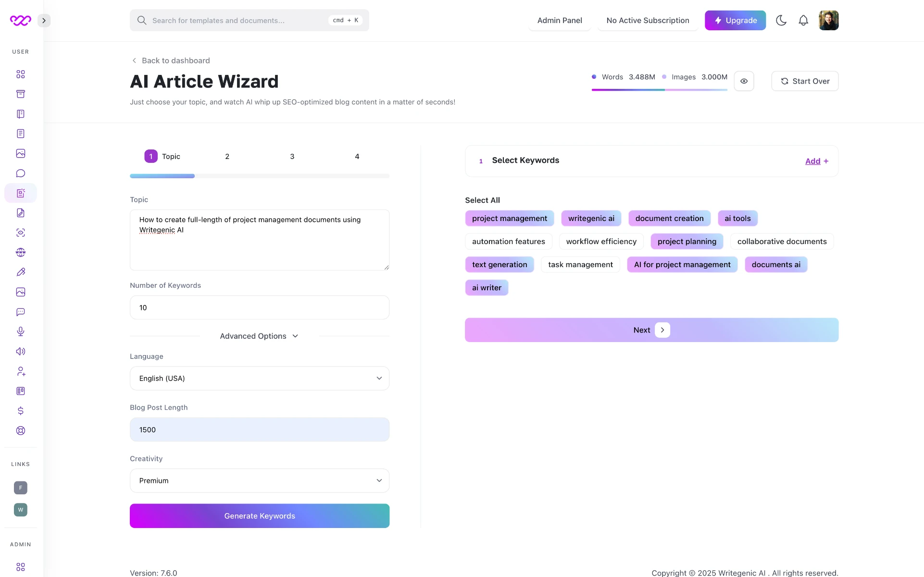
Task: Open the WWW globe sidebar icon
Action: 21,252
